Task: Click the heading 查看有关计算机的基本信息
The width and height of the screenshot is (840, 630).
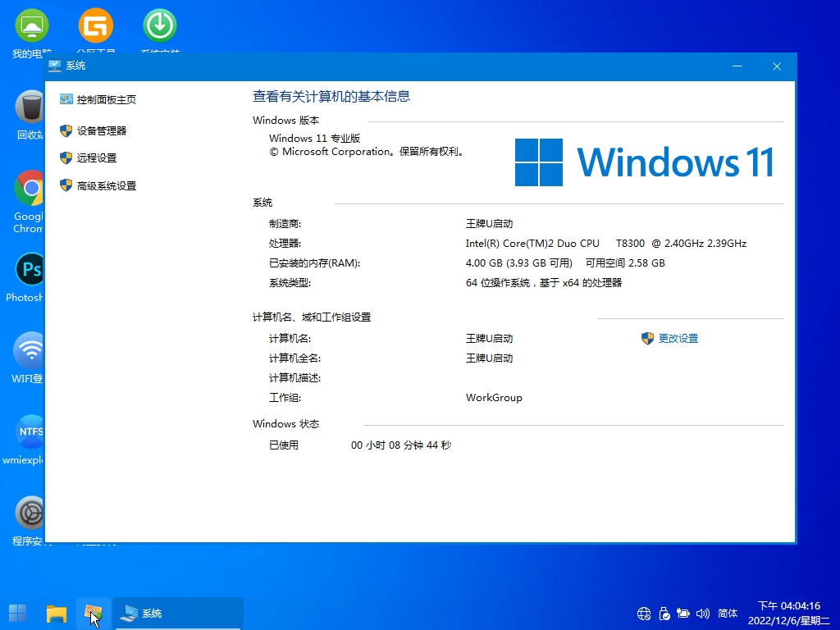Action: (331, 97)
